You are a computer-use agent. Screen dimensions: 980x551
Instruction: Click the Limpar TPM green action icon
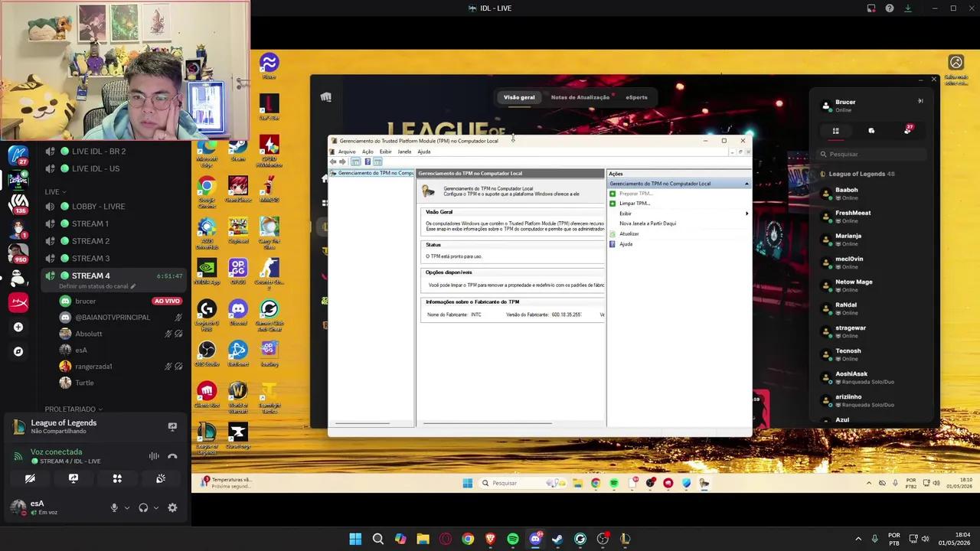[x=612, y=204]
